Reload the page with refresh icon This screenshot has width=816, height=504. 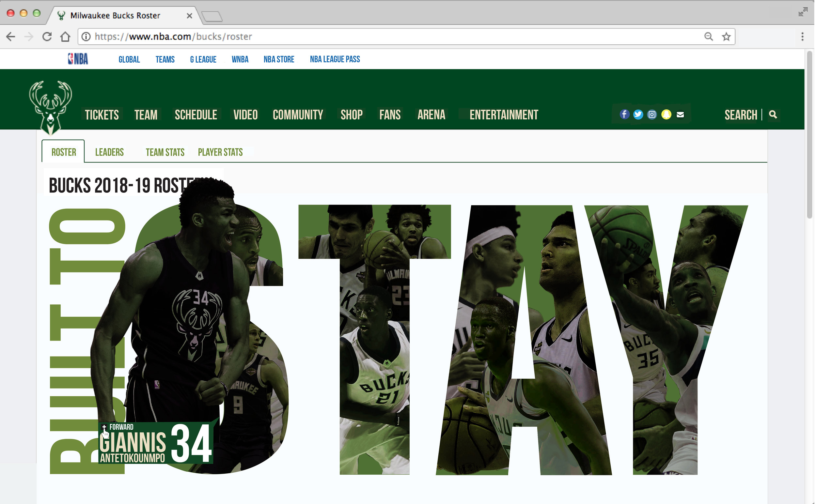pyautogui.click(x=47, y=36)
